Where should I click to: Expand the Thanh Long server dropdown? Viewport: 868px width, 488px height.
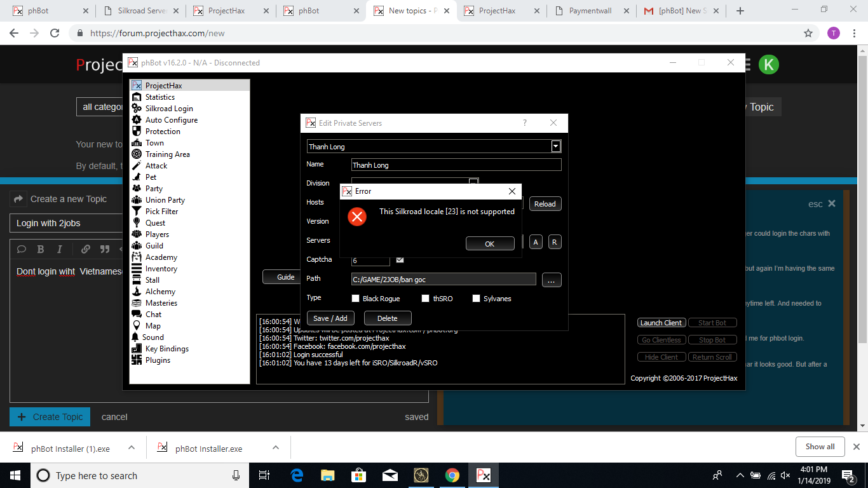556,147
